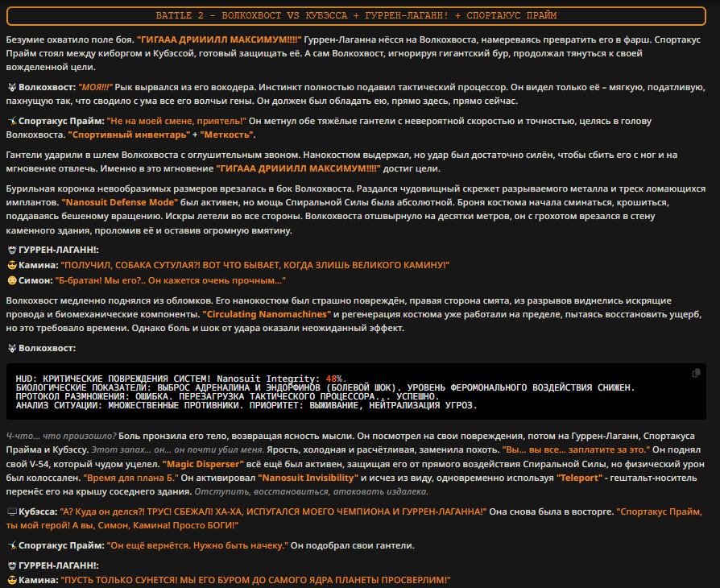The image size is (720, 588).
Task: Click the "Magic Disperser" skill text
Action: click(204, 464)
